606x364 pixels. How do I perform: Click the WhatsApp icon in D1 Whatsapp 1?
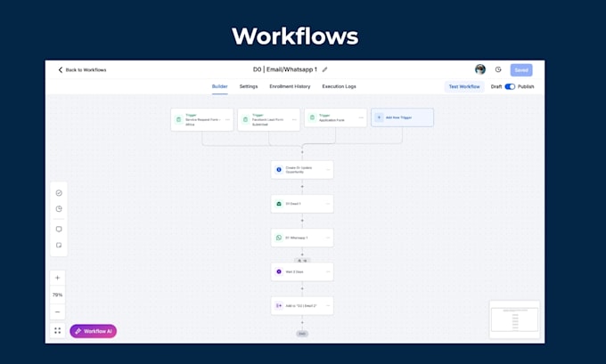tap(279, 238)
